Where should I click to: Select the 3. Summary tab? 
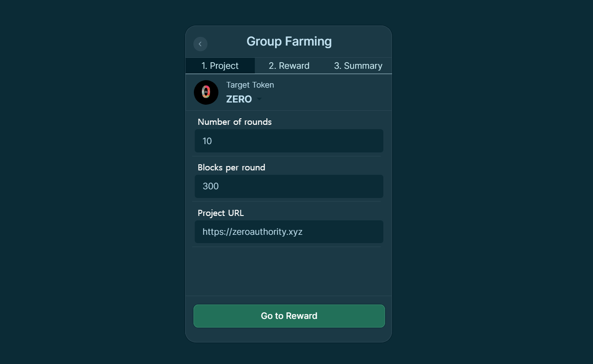(x=358, y=66)
